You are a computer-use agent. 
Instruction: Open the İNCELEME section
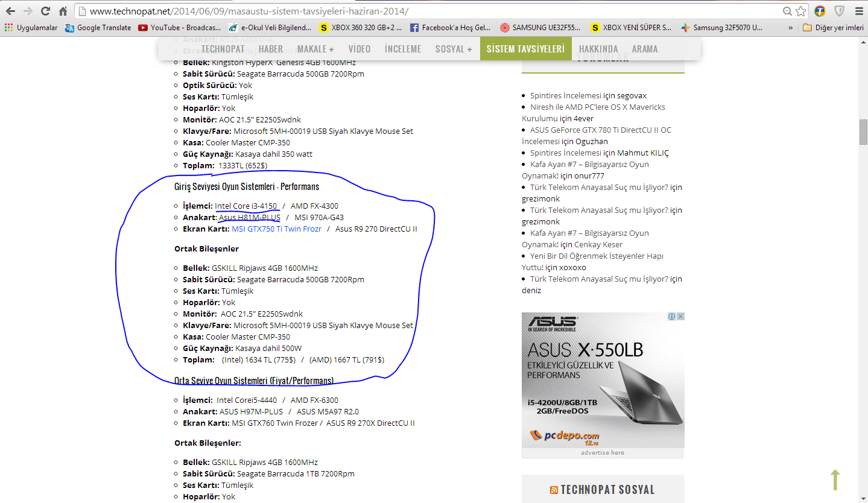pyautogui.click(x=403, y=49)
